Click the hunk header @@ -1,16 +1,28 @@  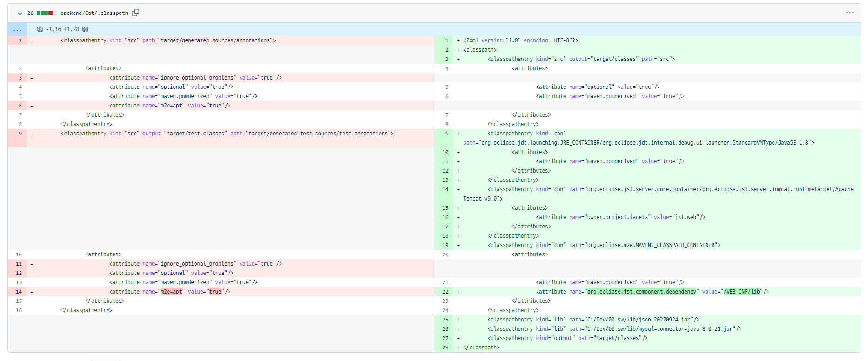pyautogui.click(x=62, y=29)
